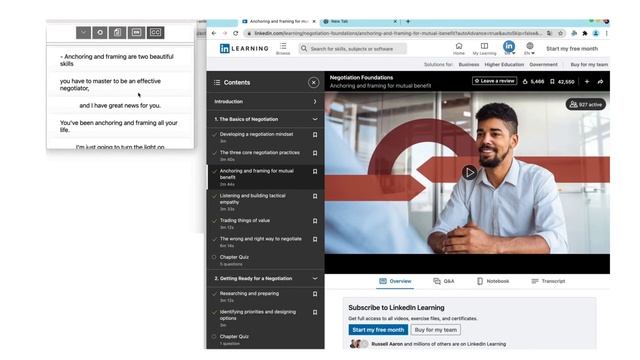Toggle bookmark for Anchoring and framing lesson
The height and width of the screenshot is (360, 640).
click(315, 171)
